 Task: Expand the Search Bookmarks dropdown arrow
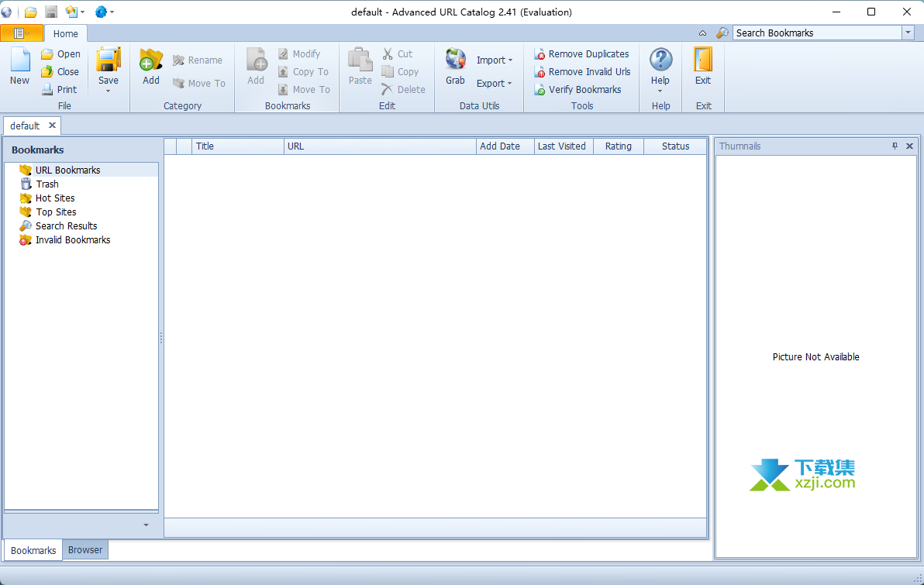[x=908, y=33]
